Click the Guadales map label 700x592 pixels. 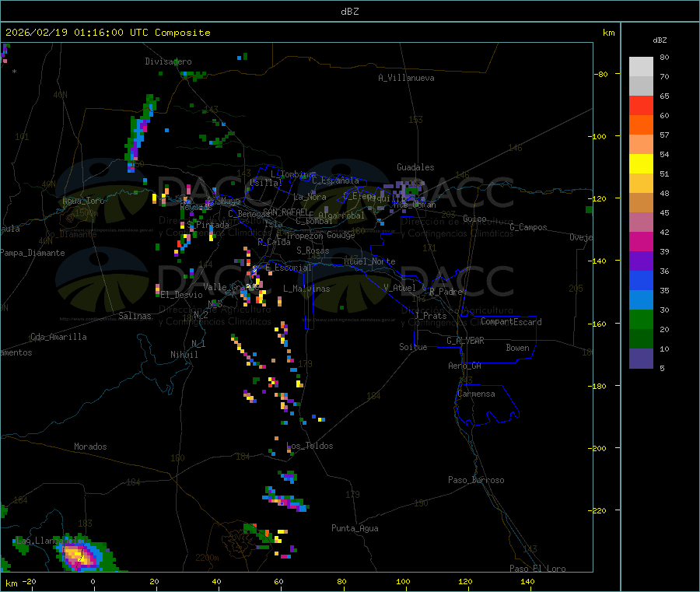[x=415, y=167]
